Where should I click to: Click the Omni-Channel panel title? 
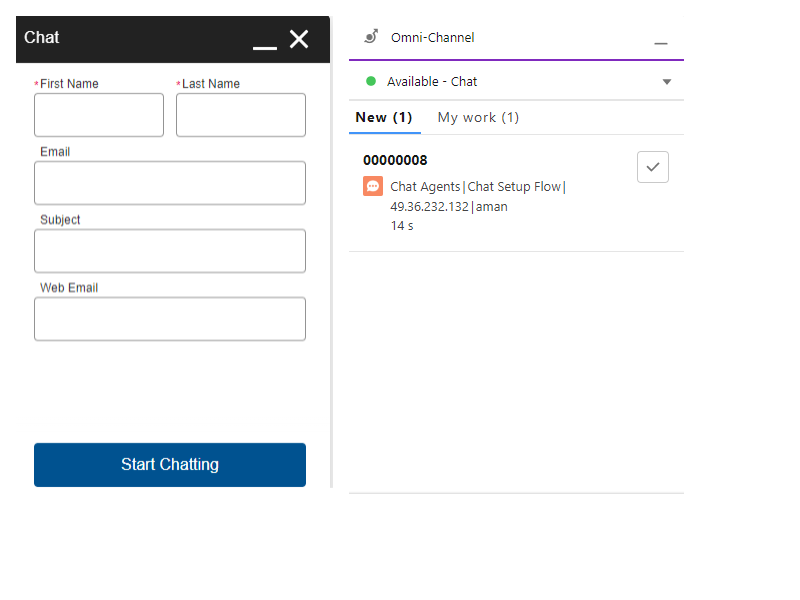coord(433,38)
